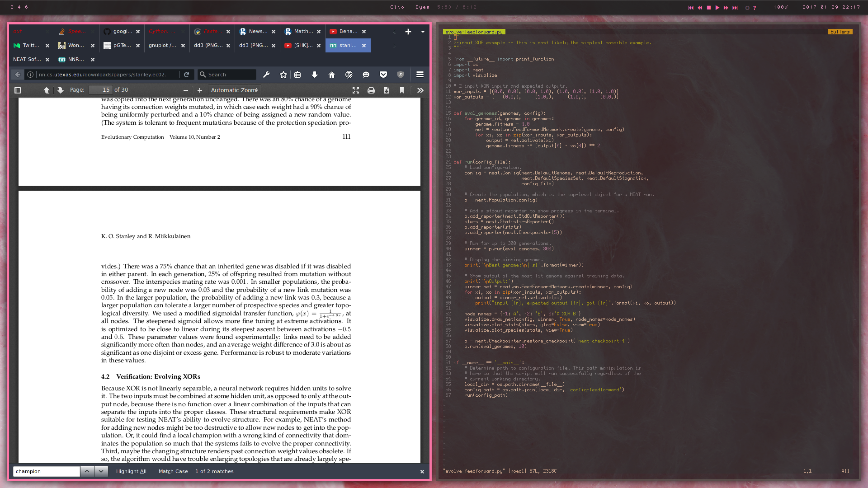Viewport: 868px width, 488px height.
Task: Toggle Match Case in find bar
Action: coord(173,471)
